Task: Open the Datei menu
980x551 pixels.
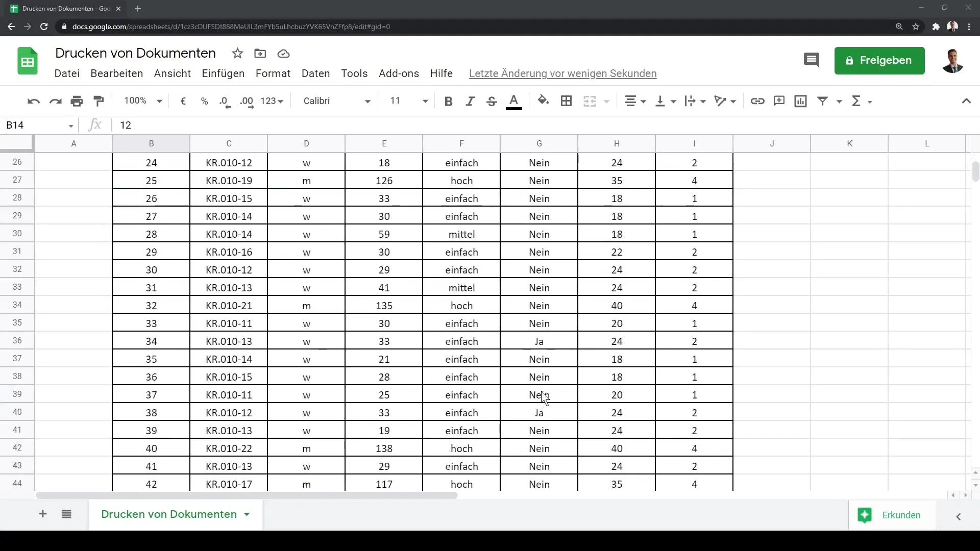Action: (67, 72)
